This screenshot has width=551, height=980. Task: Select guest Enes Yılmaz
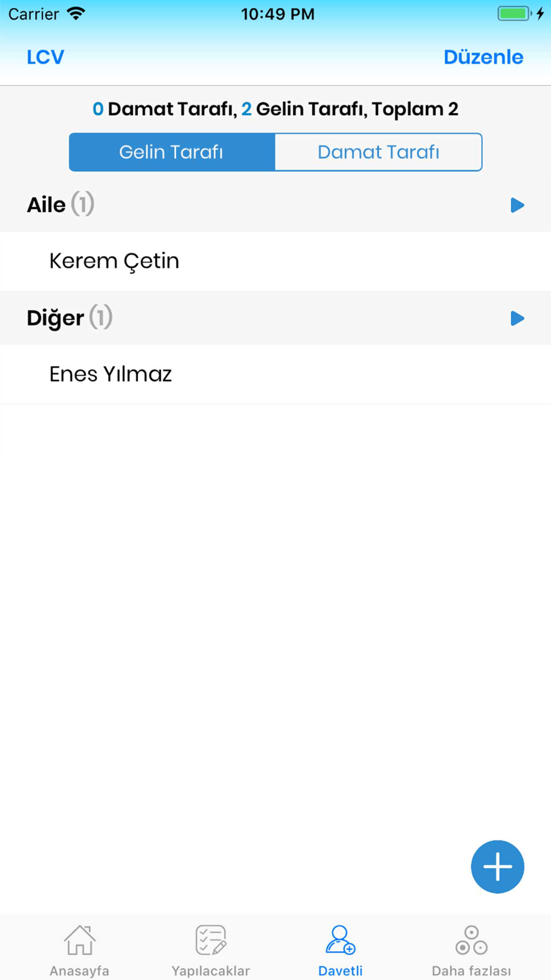pyautogui.click(x=275, y=374)
